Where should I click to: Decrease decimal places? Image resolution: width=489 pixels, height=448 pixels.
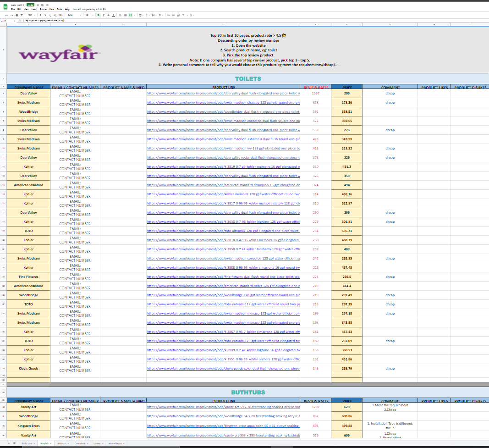(50, 15)
